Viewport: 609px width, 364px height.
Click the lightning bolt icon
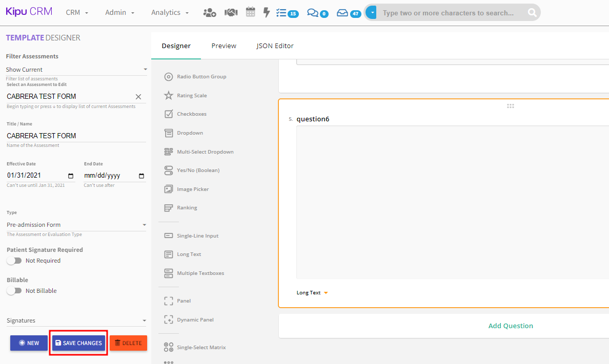click(266, 13)
